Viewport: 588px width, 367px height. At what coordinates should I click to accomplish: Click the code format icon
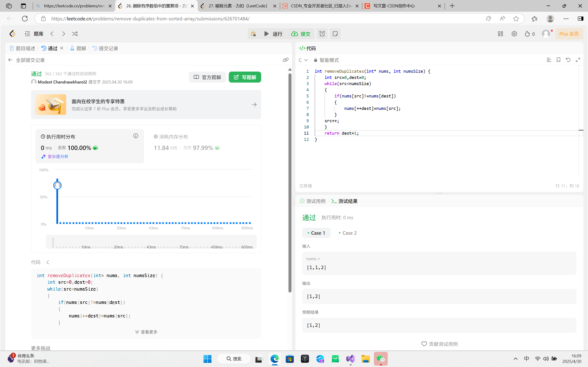coord(549,60)
